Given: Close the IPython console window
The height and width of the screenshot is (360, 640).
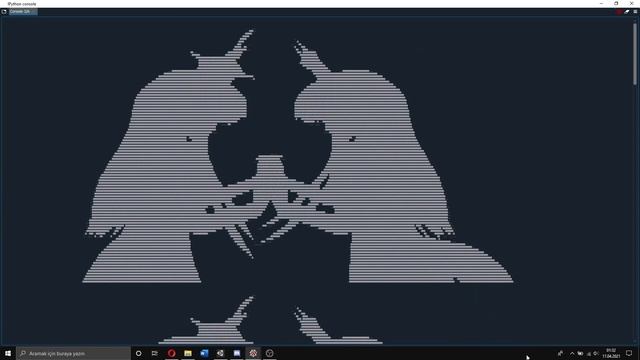Looking at the screenshot, I should coord(631,4).
